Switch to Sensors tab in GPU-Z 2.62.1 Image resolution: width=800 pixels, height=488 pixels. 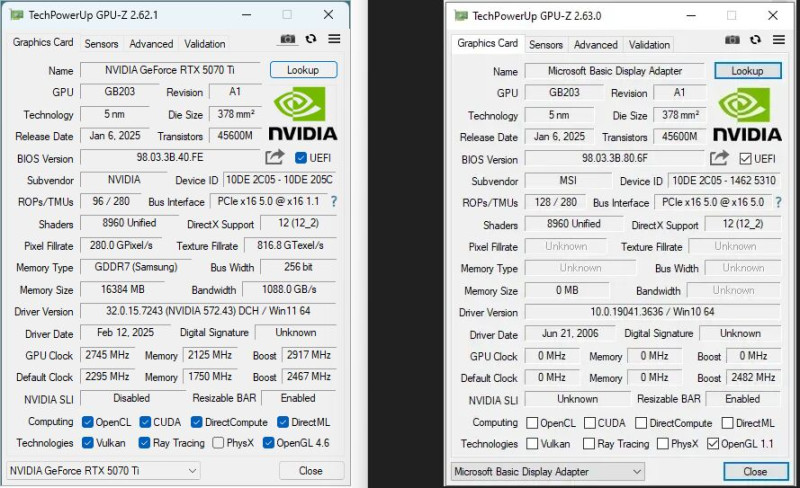click(x=101, y=44)
